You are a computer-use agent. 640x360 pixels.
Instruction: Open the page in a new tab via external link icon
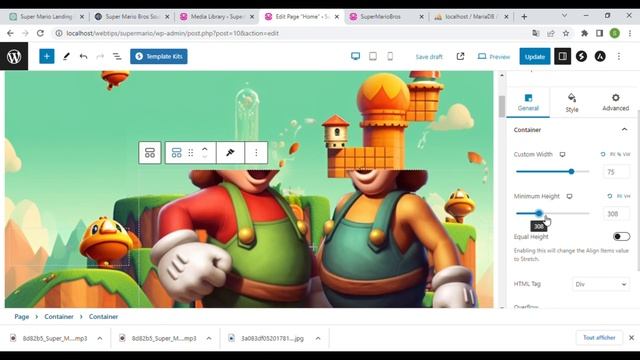(x=460, y=56)
